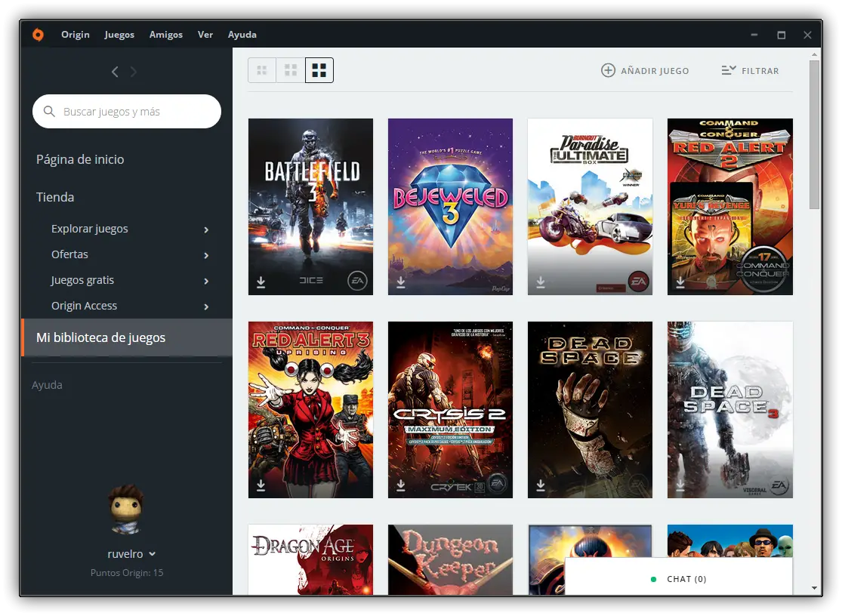Click AÑADIR JUEGO button

click(x=645, y=70)
